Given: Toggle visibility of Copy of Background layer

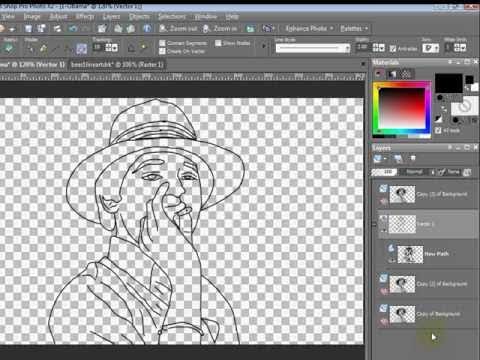Looking at the screenshot, I should click(x=384, y=322).
